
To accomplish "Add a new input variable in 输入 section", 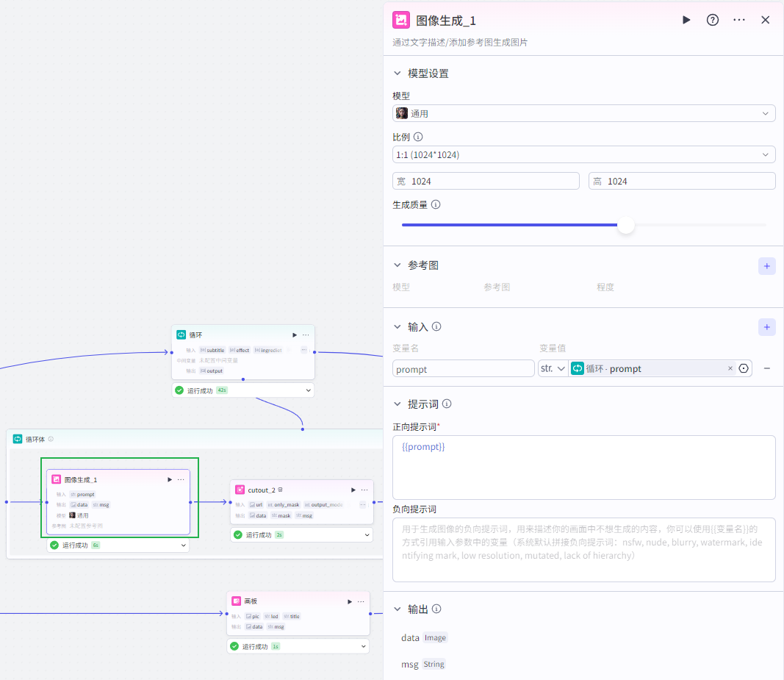I will click(x=766, y=328).
